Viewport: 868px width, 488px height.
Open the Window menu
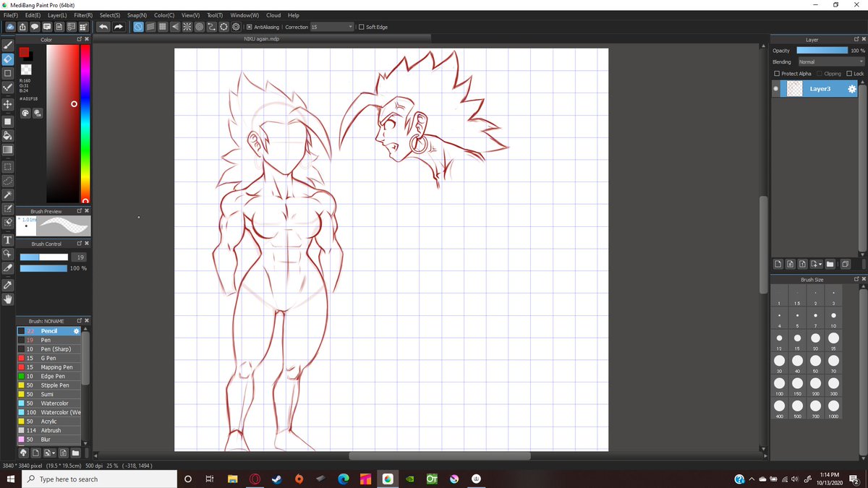[244, 15]
